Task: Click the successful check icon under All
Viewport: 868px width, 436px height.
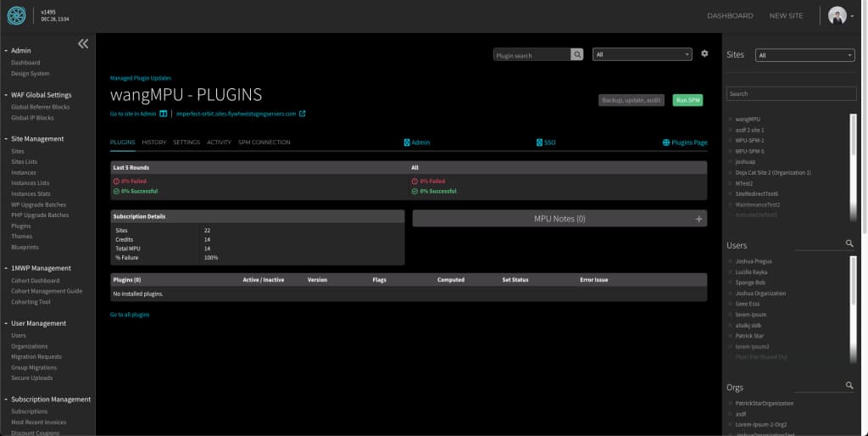Action: click(x=415, y=191)
